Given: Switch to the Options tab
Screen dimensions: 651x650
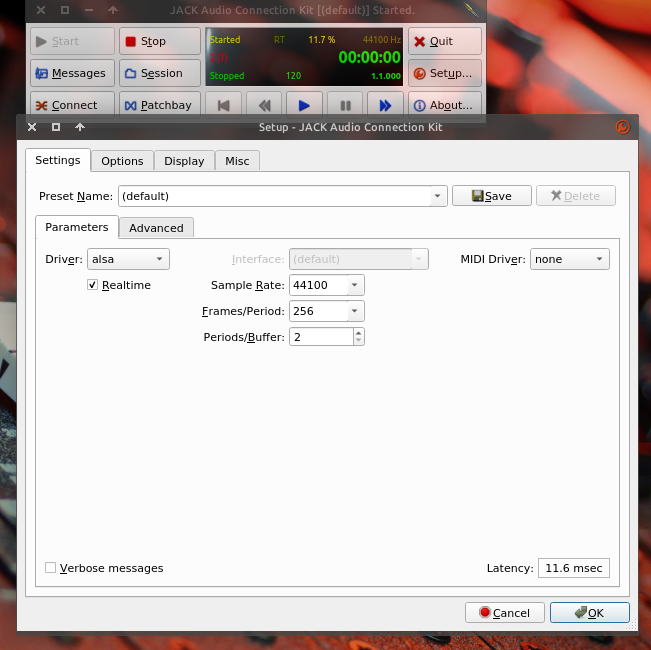Looking at the screenshot, I should click(x=122, y=161).
